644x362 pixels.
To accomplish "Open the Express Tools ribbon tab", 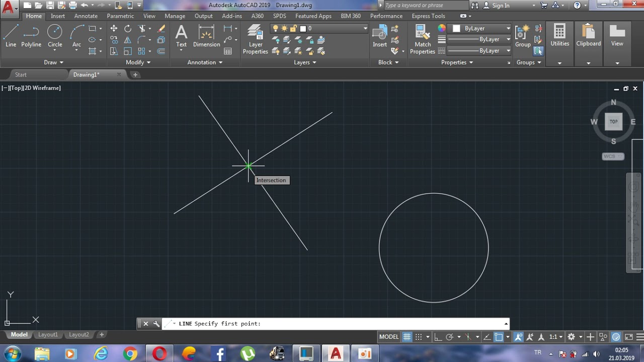I will pyautogui.click(x=428, y=16).
